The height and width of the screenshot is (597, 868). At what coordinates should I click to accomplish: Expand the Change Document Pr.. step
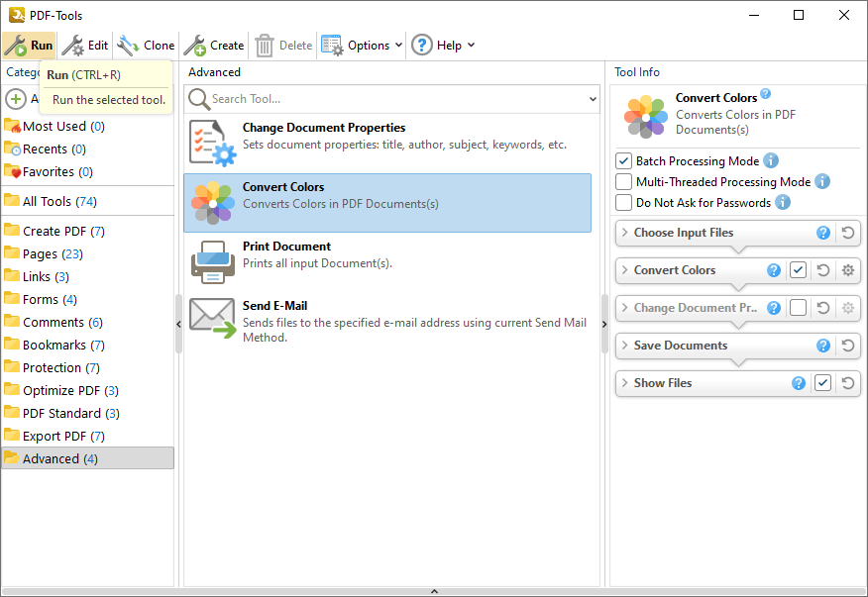[625, 308]
